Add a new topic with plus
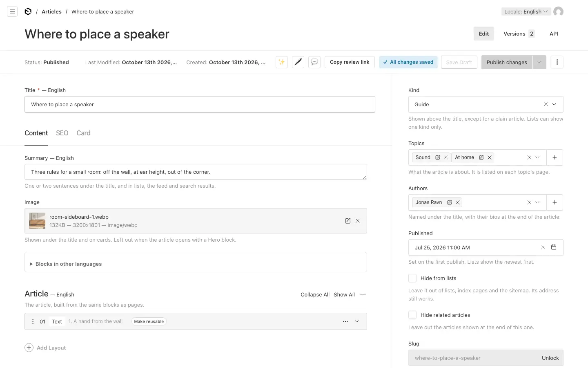This screenshot has width=588, height=368. pos(555,157)
